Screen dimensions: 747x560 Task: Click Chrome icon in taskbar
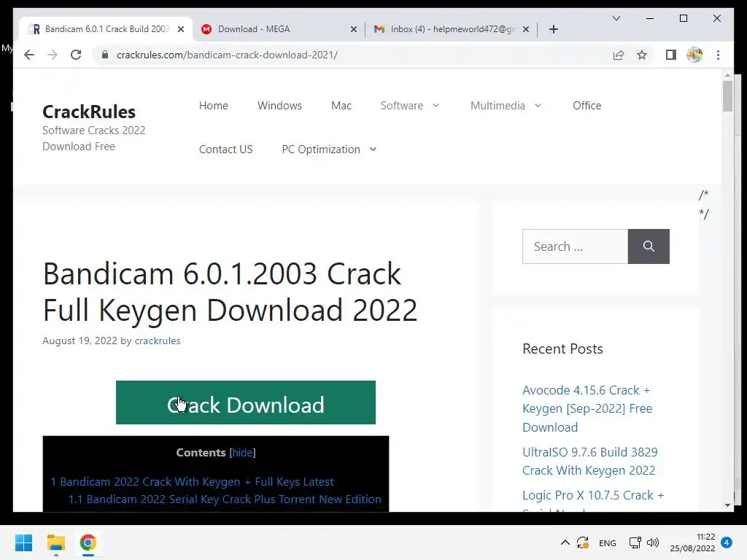88,542
